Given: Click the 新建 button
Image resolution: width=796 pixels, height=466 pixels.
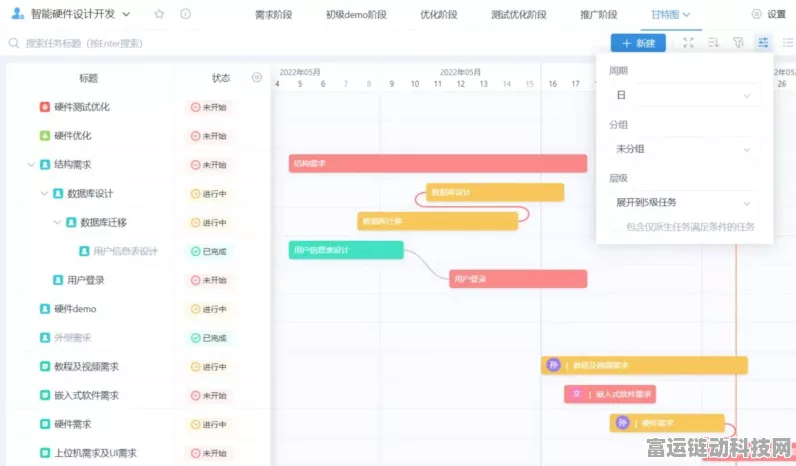Looking at the screenshot, I should pos(638,43).
